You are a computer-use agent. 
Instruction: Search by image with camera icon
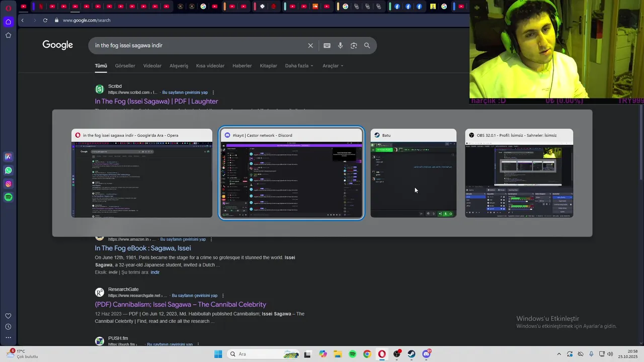354,45
